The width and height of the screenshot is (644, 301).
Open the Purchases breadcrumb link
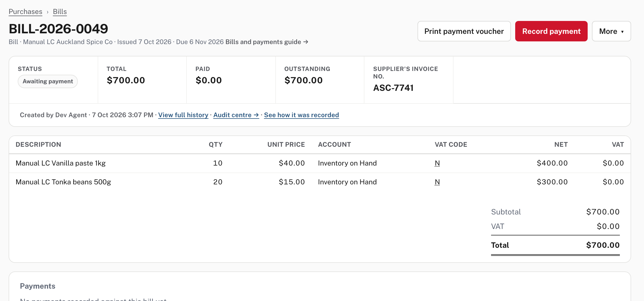pos(25,12)
